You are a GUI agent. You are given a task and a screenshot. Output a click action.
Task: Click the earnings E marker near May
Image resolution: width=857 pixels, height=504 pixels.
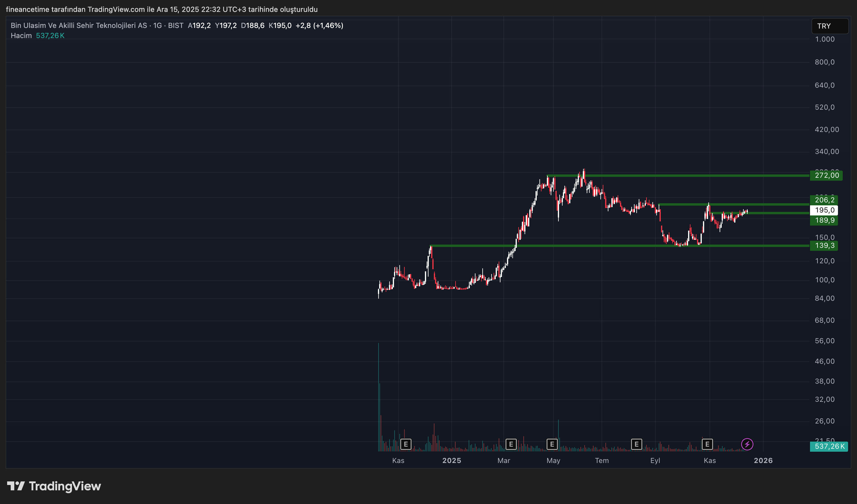click(552, 444)
